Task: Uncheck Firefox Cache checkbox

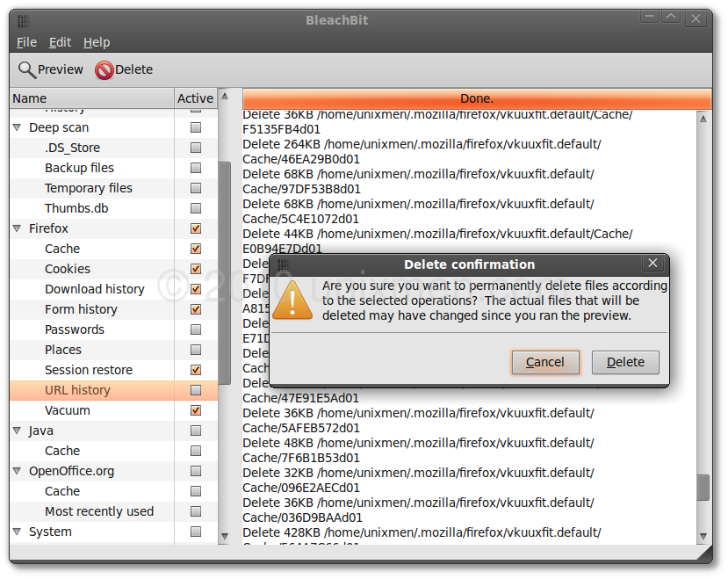Action: click(196, 249)
